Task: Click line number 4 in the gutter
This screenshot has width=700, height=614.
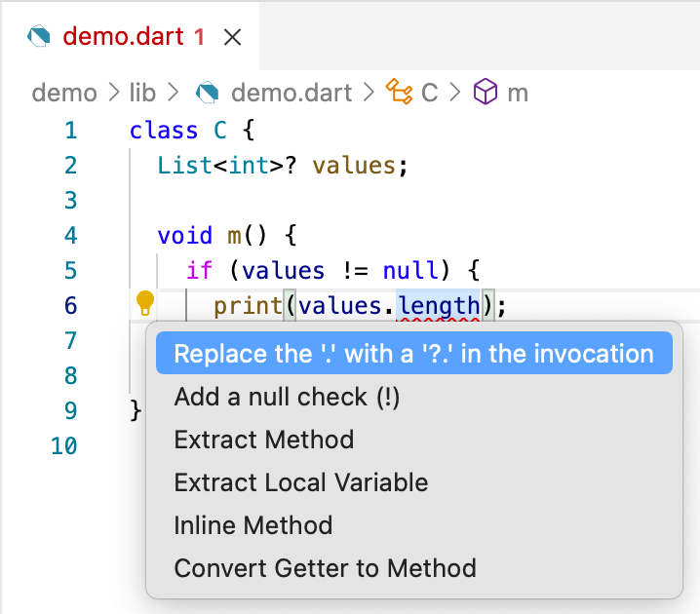Action: tap(69, 235)
